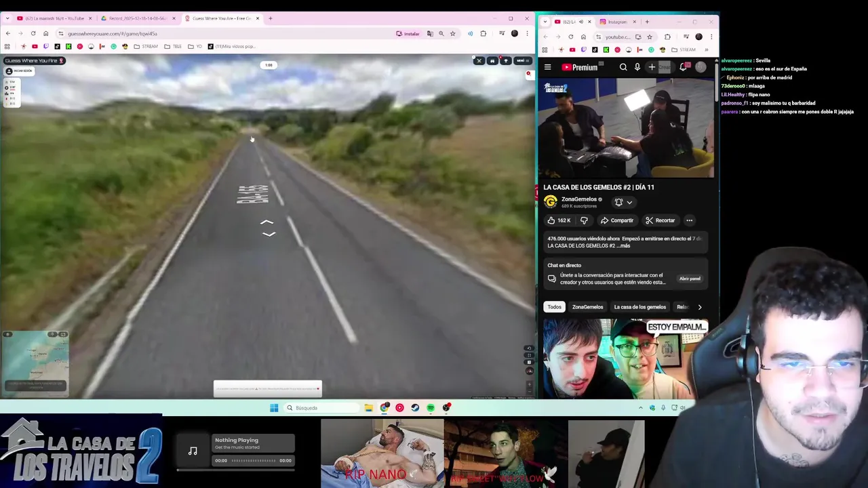Select the ZonaGemelos filter chip
This screenshot has width=868, height=488.
(587, 307)
